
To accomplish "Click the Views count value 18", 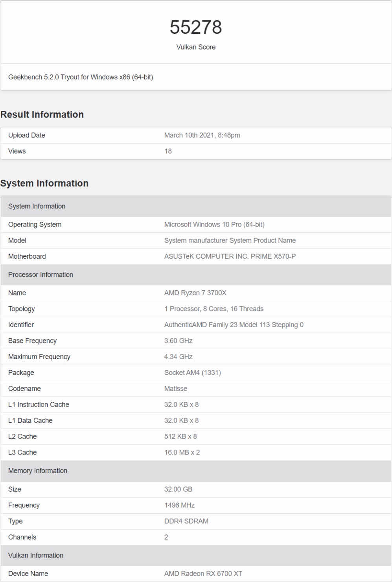I will (168, 151).
